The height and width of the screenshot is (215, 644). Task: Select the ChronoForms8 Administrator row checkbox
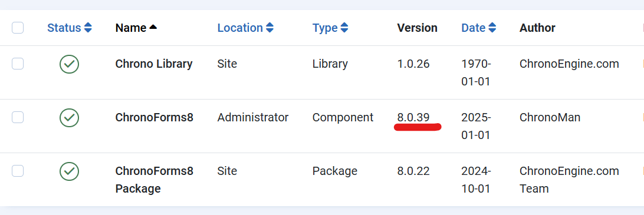pyautogui.click(x=18, y=117)
